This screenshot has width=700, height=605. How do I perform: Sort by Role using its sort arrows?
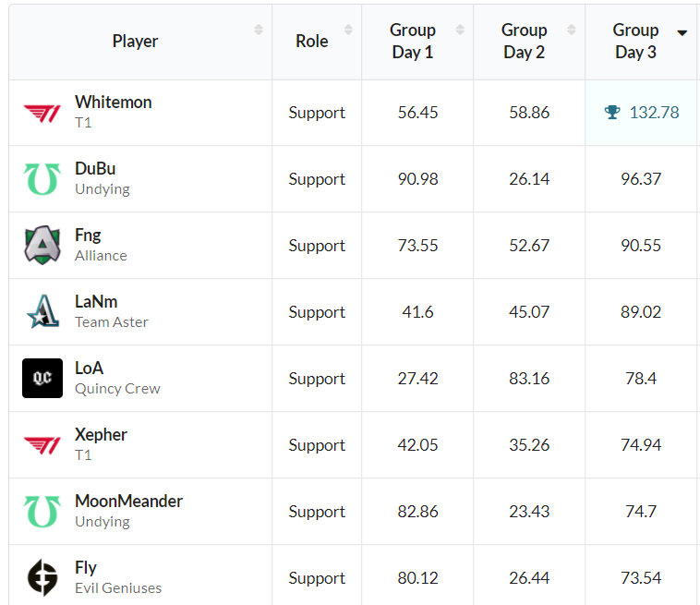348,30
